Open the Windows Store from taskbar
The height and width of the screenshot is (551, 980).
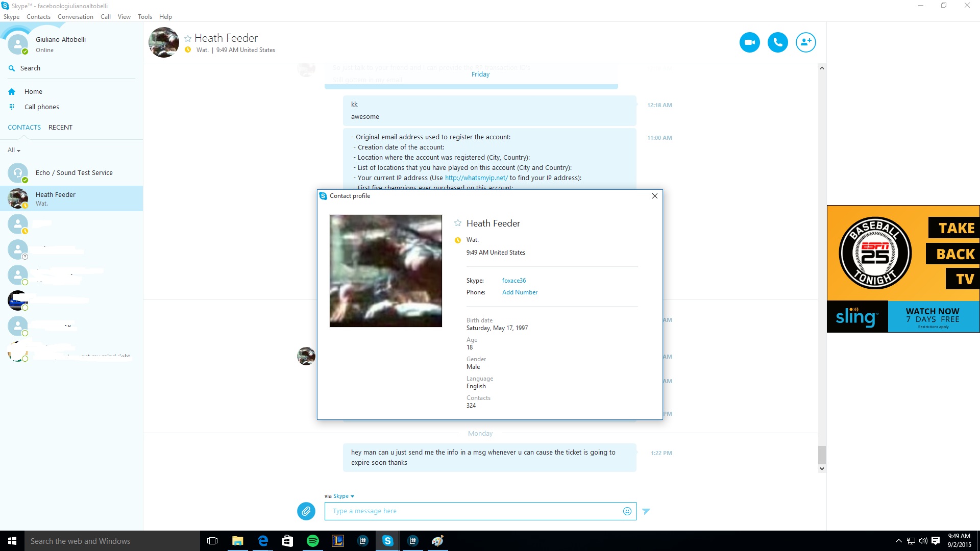tap(287, 541)
